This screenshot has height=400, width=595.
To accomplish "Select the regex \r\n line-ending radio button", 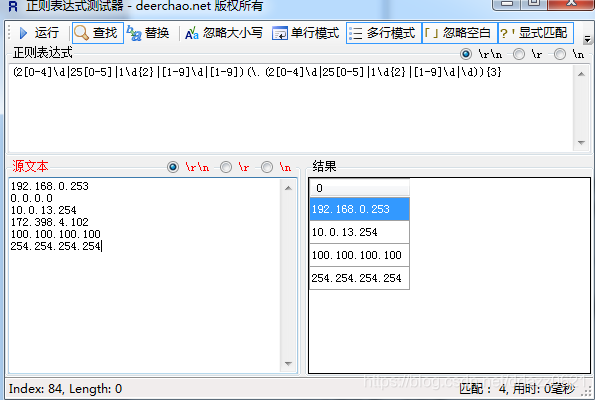I will click(x=466, y=54).
